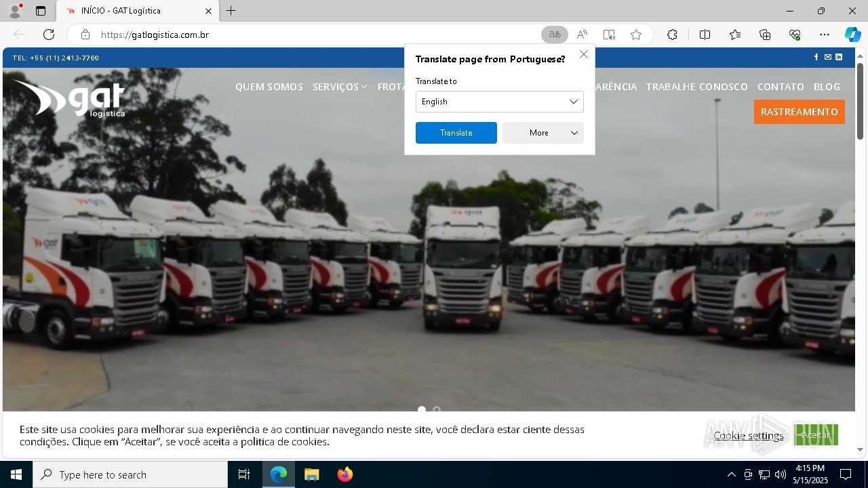Click the back navigation arrow
868x488 pixels.
click(19, 35)
